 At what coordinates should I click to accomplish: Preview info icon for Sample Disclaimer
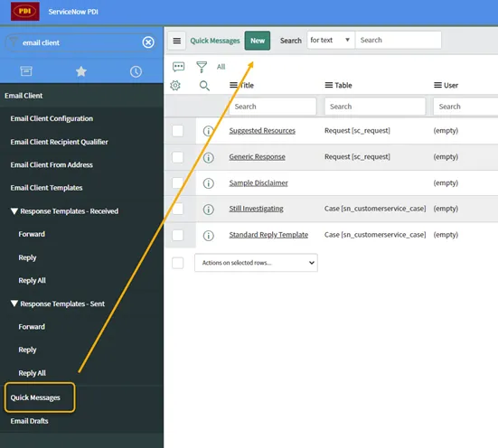[209, 183]
